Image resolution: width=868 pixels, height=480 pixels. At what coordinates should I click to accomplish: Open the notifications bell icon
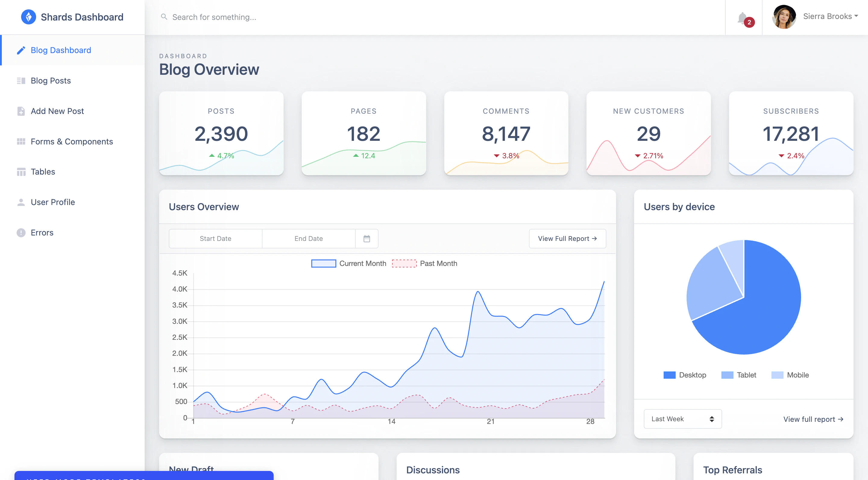(x=742, y=18)
